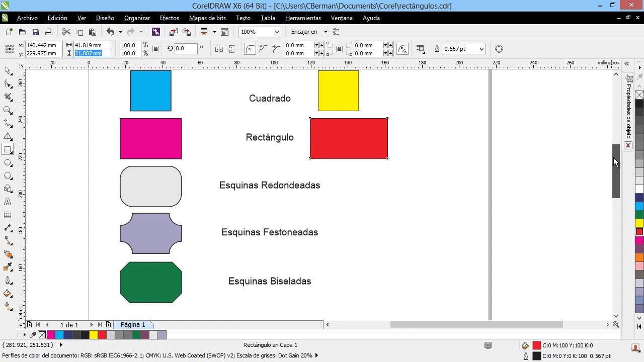Expand the undo history dropdown arrow

120,32
